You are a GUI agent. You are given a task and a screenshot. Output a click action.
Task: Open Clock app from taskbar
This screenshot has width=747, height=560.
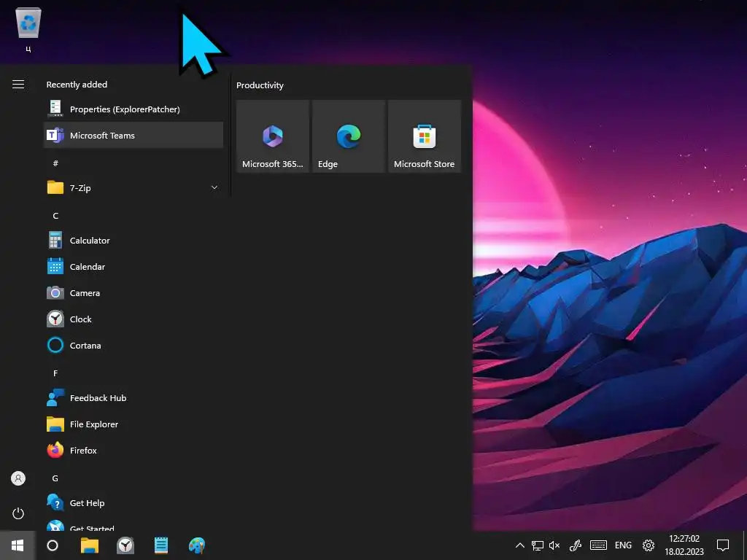coord(125,545)
